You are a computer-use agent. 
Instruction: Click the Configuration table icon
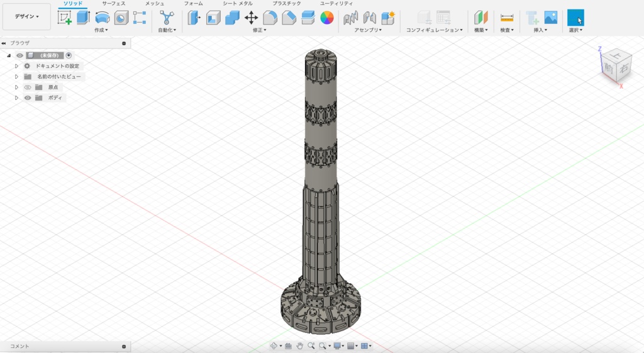pos(443,18)
